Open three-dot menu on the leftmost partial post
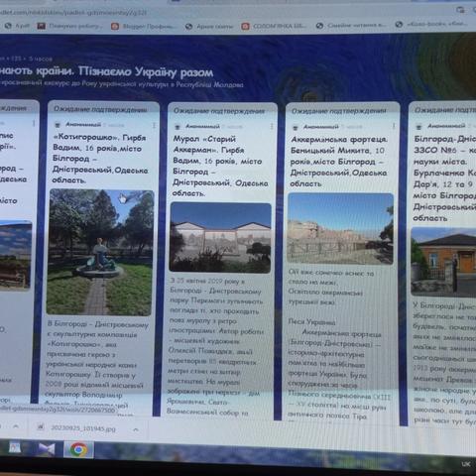Screen dimensions: 476x476 tap(34, 123)
